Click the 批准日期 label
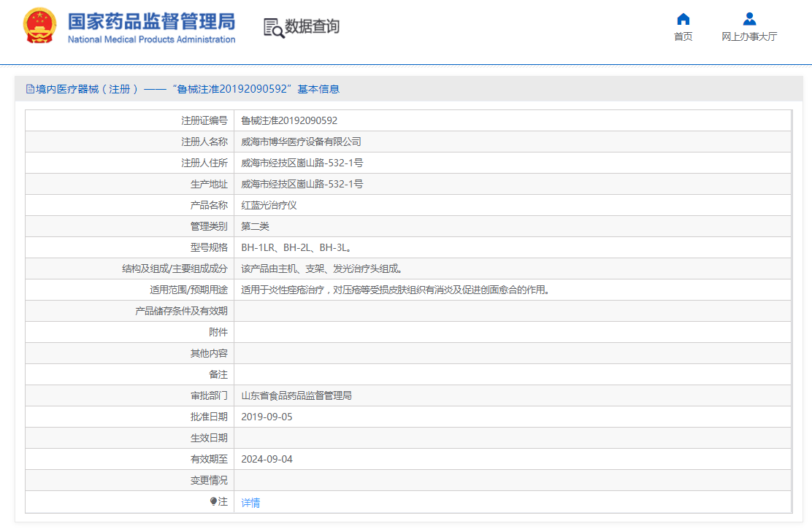Screen dimensions: 812x529 pyautogui.click(x=209, y=417)
